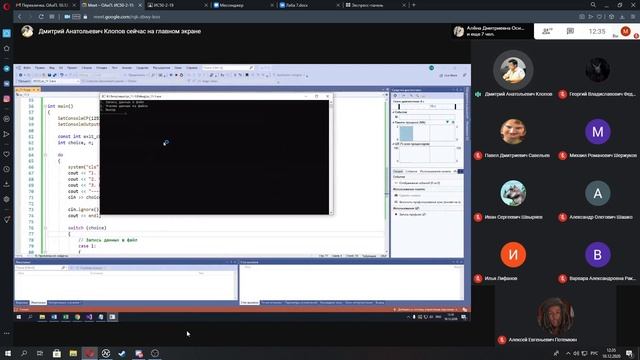Select Дмитрий Анатольевич Клопов tile
640x360 pixels.
pyautogui.click(x=513, y=70)
